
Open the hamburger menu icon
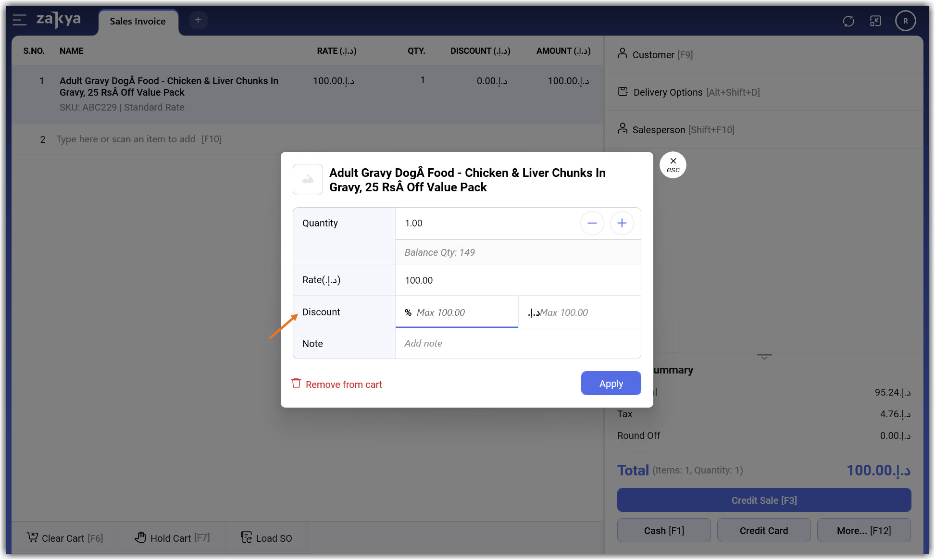(x=19, y=20)
